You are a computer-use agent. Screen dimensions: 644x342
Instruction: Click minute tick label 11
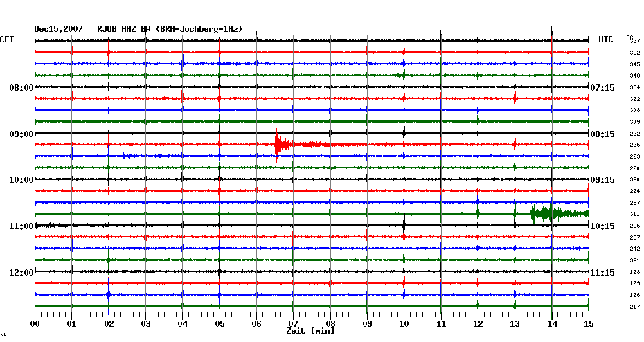[440, 324]
